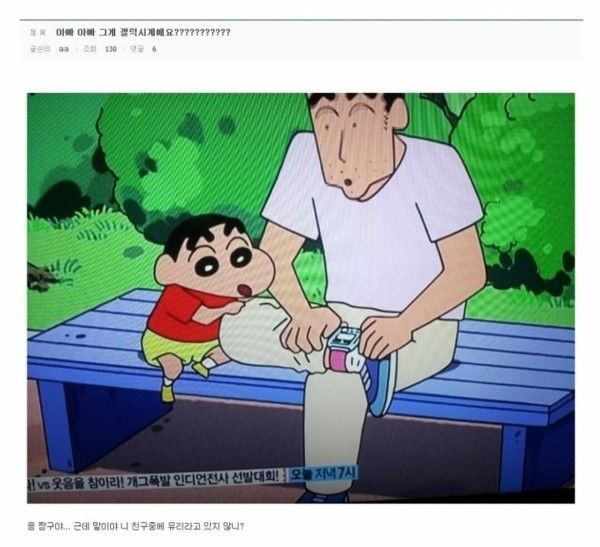
Task: Click the watch strapped on dad's ankle
Action: [343, 346]
